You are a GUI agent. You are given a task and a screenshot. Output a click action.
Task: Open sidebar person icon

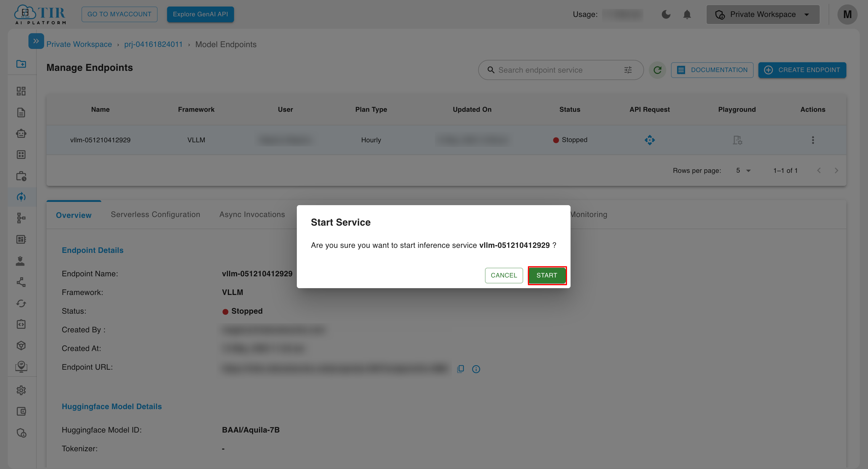20,261
